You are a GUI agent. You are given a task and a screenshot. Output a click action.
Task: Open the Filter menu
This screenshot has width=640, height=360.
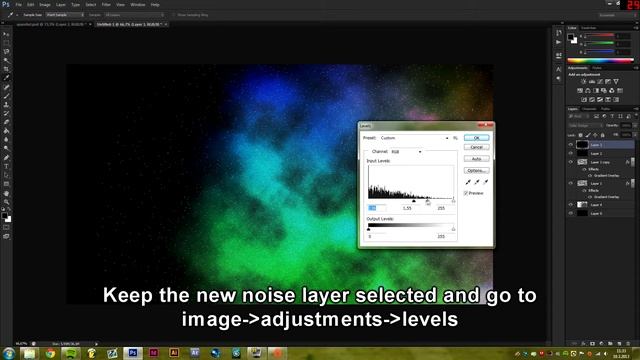pos(106,5)
